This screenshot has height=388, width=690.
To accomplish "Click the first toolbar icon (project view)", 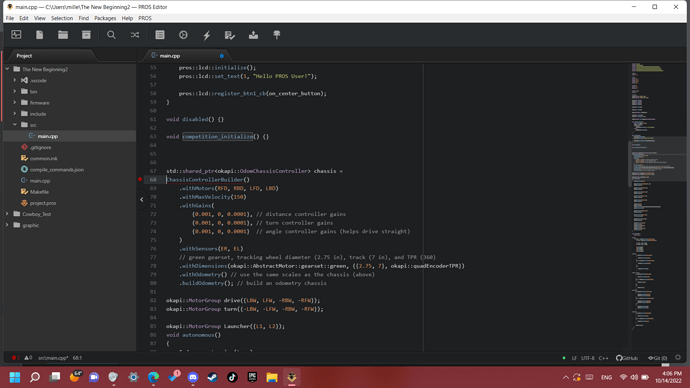I will coord(16,35).
